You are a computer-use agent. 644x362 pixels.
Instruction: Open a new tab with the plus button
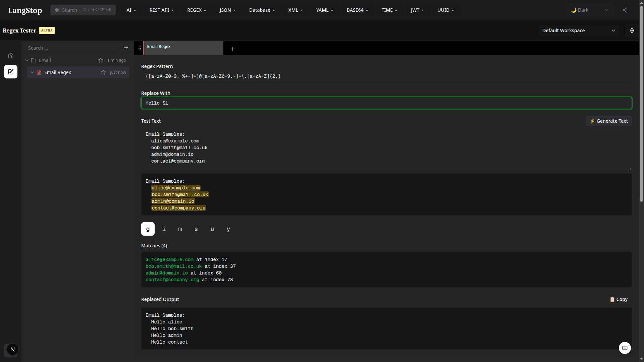coord(232,49)
